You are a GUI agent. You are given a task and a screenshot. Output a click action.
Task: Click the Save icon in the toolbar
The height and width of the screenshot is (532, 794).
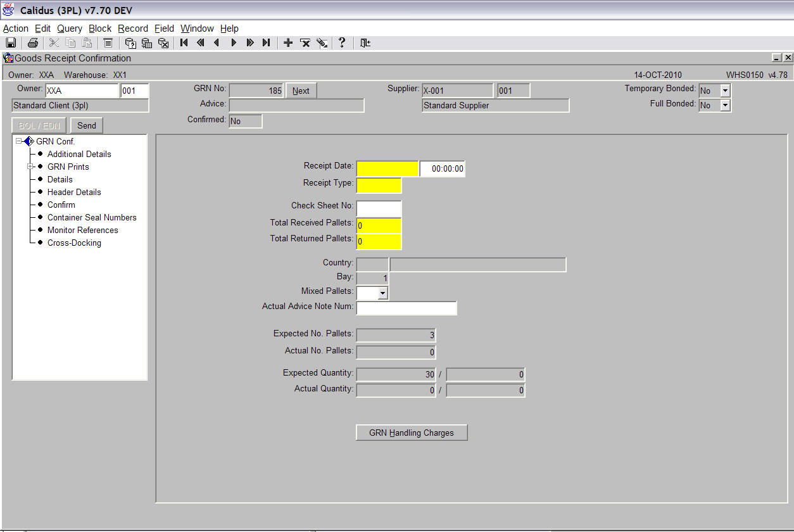[11, 43]
